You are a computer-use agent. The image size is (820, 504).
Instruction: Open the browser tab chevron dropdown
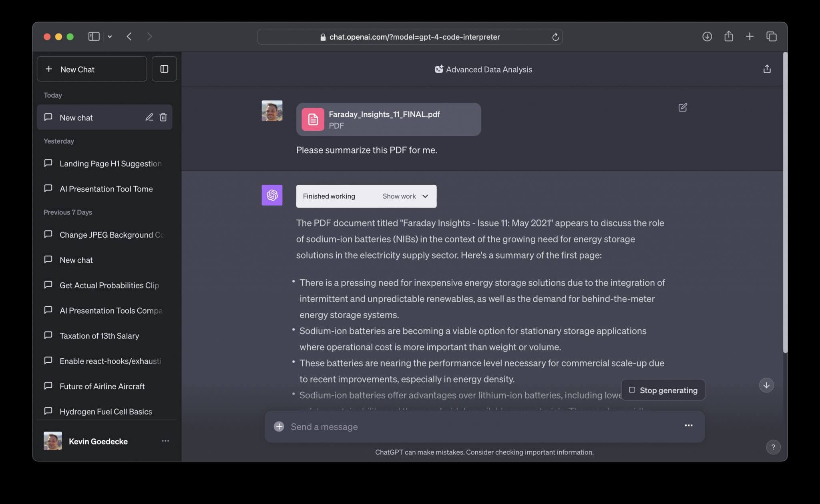110,36
